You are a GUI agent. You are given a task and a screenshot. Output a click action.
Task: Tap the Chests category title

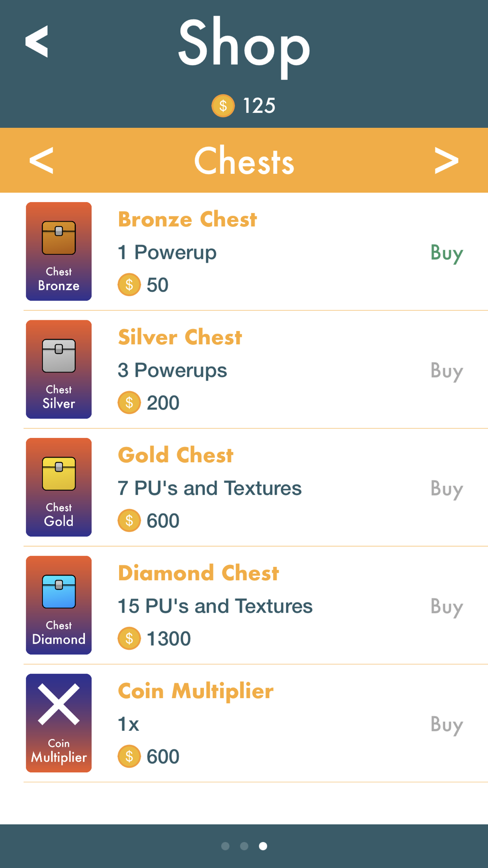[x=244, y=161]
